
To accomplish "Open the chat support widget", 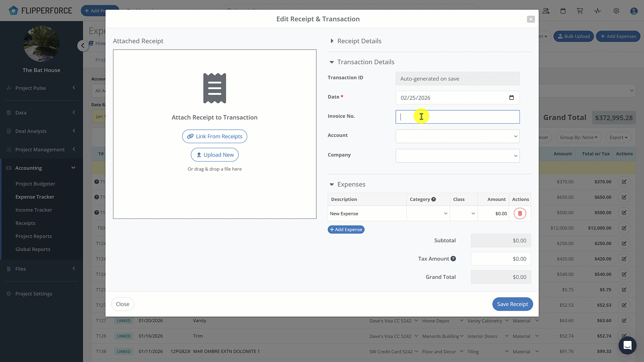I will (x=627, y=345).
